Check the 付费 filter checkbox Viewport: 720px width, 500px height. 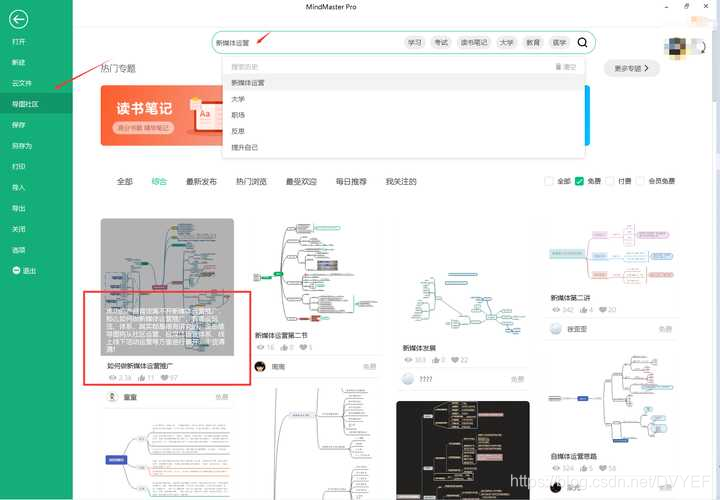609,181
